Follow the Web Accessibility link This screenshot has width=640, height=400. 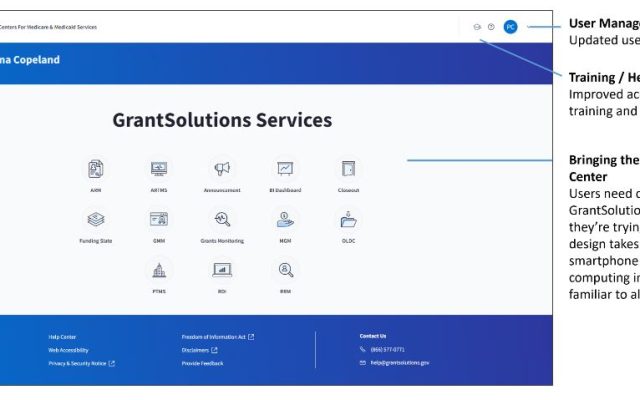tap(68, 350)
